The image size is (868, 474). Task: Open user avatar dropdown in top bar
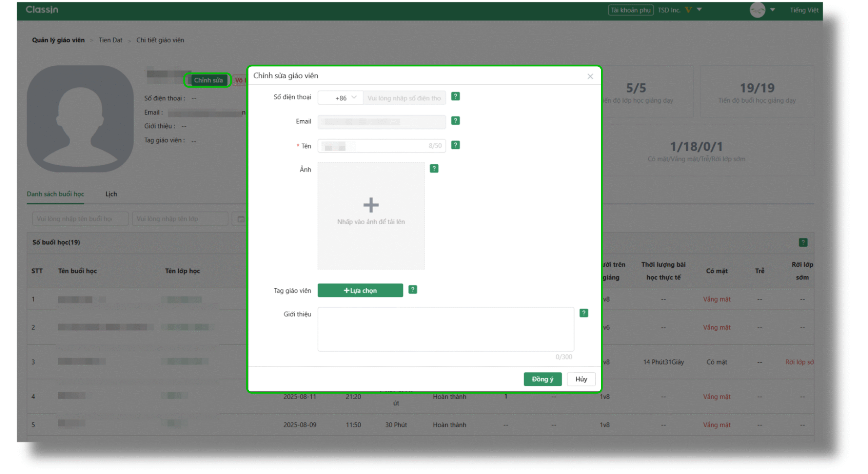click(x=772, y=9)
